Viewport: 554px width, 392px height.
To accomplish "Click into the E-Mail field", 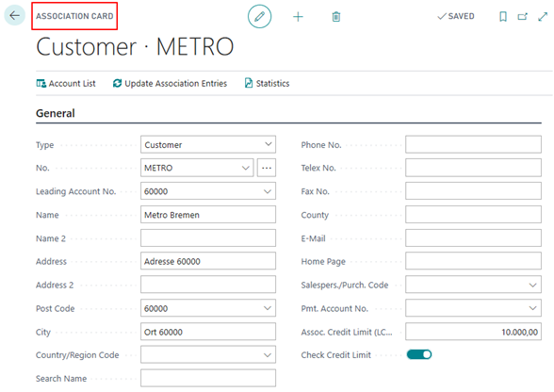I will coord(473,237).
